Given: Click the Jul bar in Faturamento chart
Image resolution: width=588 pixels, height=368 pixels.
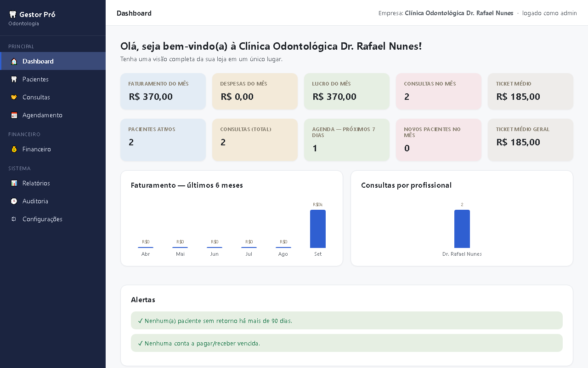Looking at the screenshot, I should pyautogui.click(x=249, y=247).
